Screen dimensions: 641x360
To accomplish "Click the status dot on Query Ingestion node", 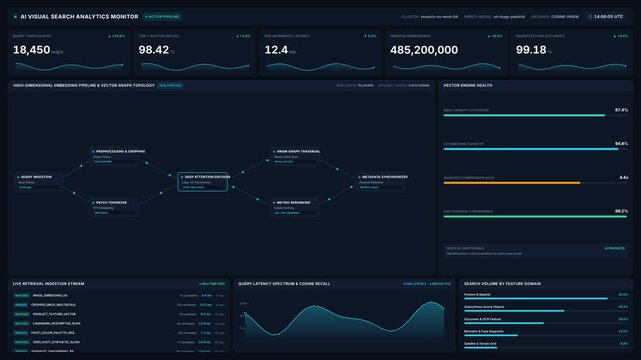I will tap(18, 177).
